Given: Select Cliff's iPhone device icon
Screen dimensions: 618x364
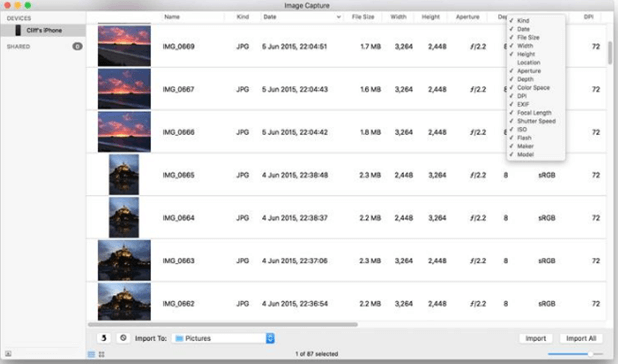Looking at the screenshot, I should tap(18, 30).
